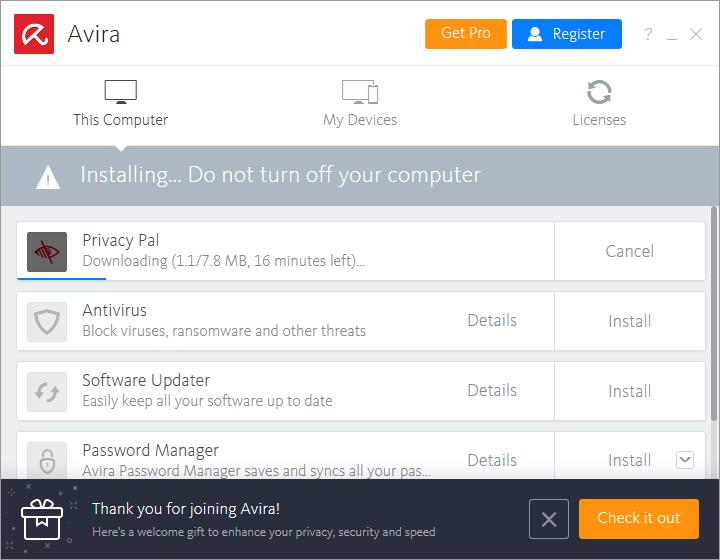Click the welcome gift box icon
Image resolution: width=720 pixels, height=560 pixels.
click(42, 519)
